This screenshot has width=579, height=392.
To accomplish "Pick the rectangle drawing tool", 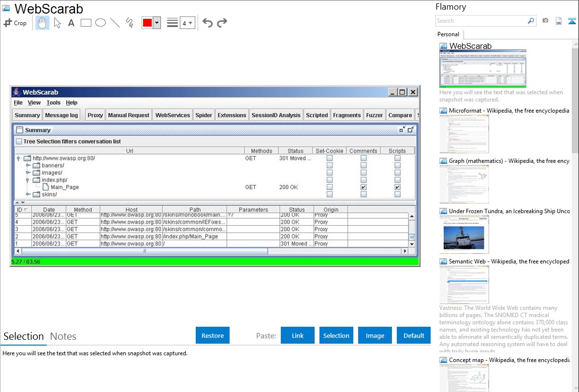I will 86,23.
